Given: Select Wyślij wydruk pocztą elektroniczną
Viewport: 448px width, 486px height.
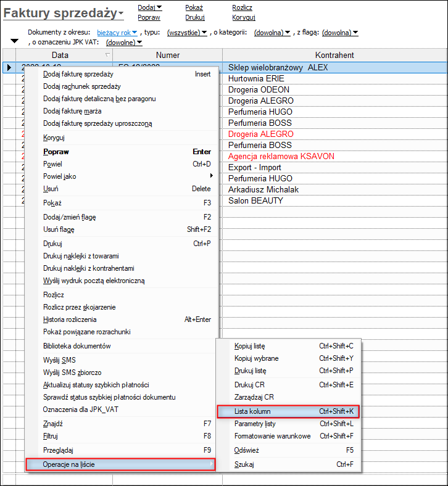Looking at the screenshot, I should click(127, 281).
